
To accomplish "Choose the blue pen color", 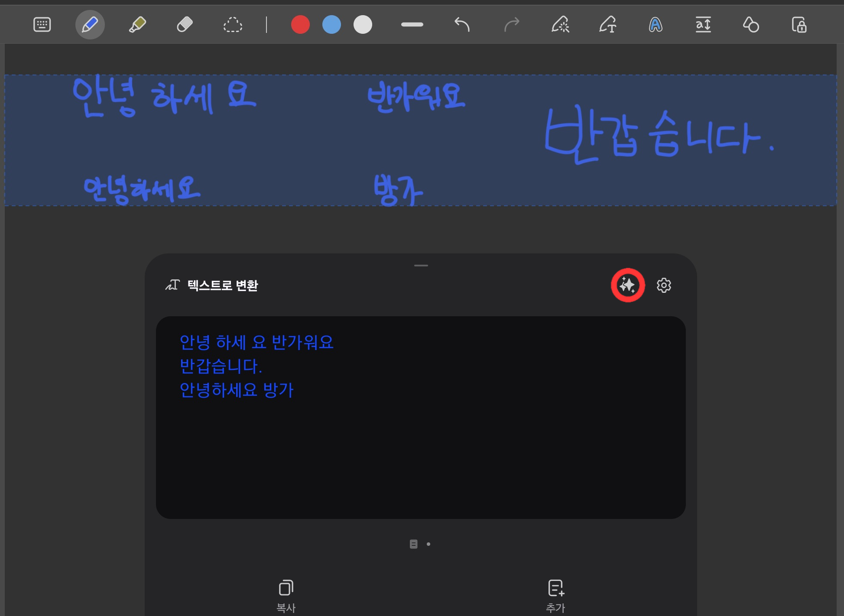I will (x=331, y=25).
